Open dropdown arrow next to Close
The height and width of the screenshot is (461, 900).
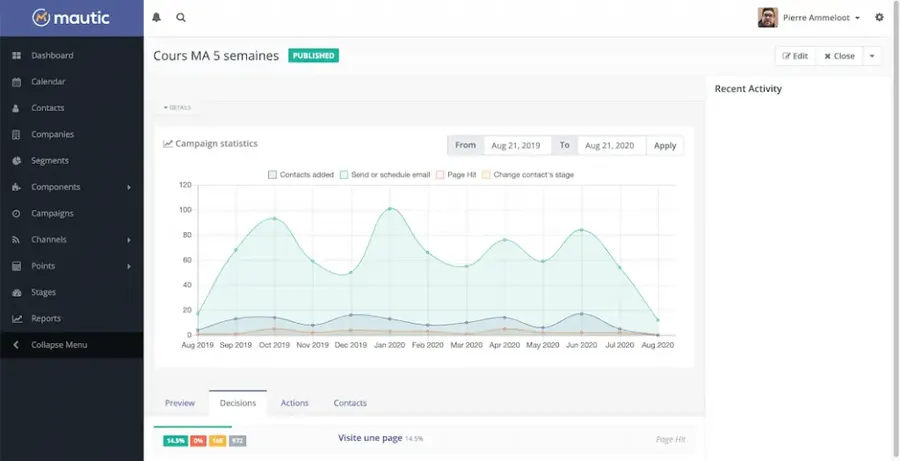tap(872, 56)
